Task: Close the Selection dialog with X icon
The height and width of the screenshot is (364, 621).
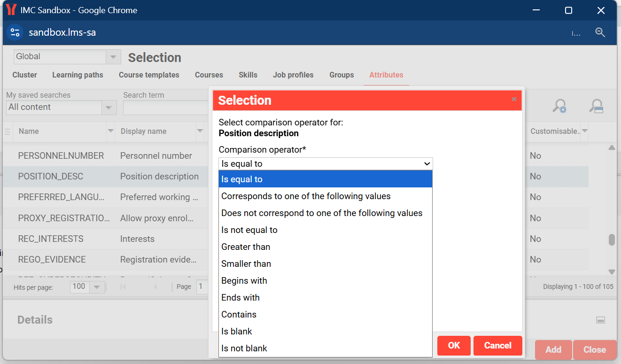Action: click(514, 99)
